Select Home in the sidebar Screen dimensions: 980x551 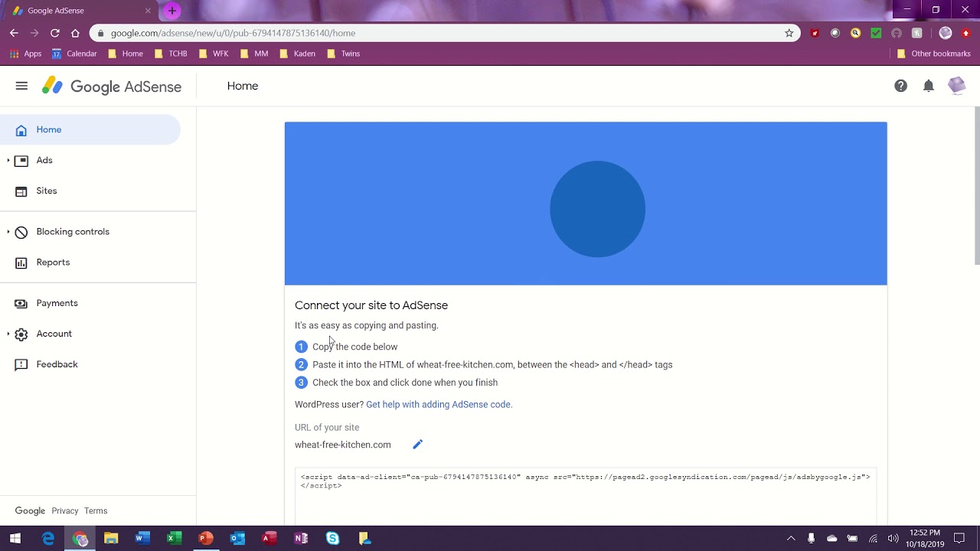click(x=90, y=129)
